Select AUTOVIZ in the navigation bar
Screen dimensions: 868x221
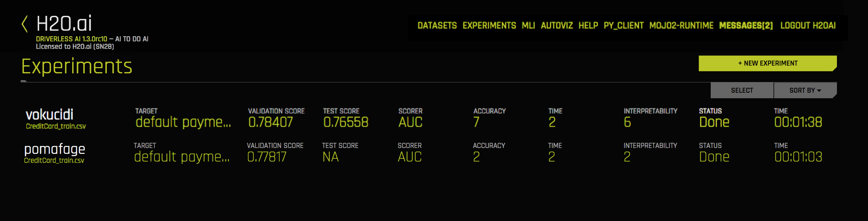click(557, 26)
